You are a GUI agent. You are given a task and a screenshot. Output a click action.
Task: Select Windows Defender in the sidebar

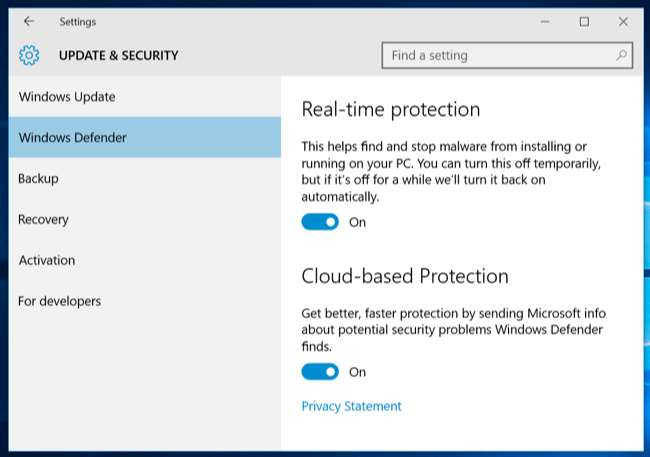pos(72,137)
